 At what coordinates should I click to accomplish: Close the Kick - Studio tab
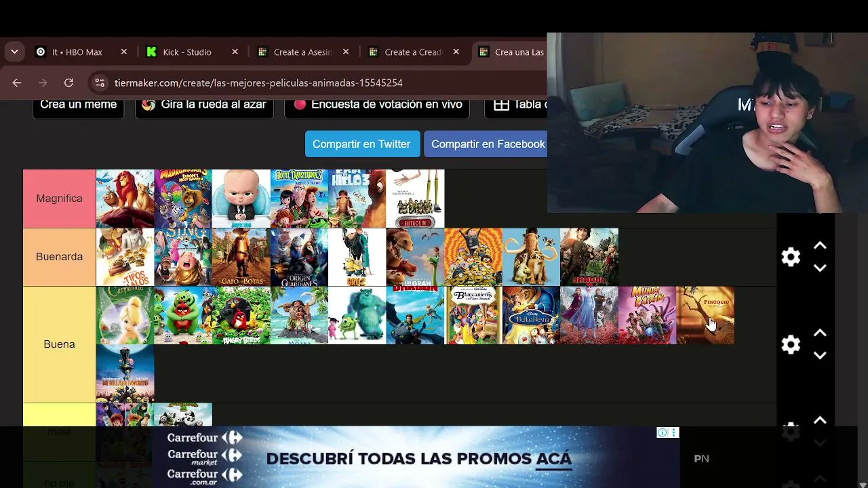(235, 52)
